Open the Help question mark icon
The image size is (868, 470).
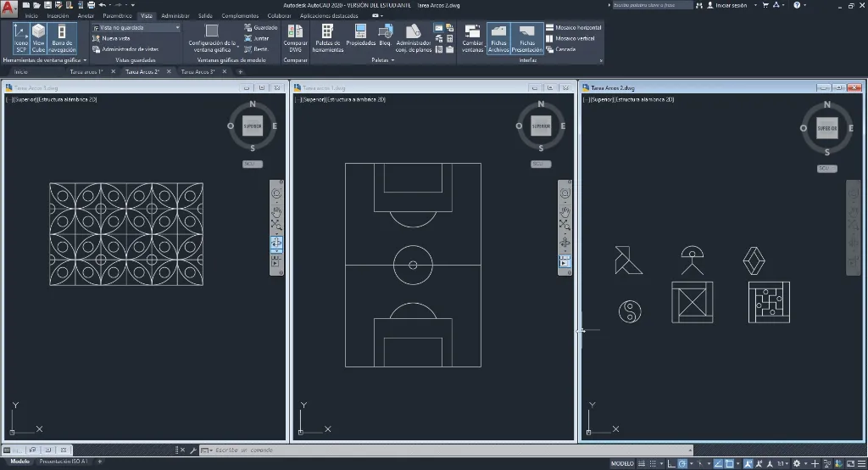click(x=797, y=5)
